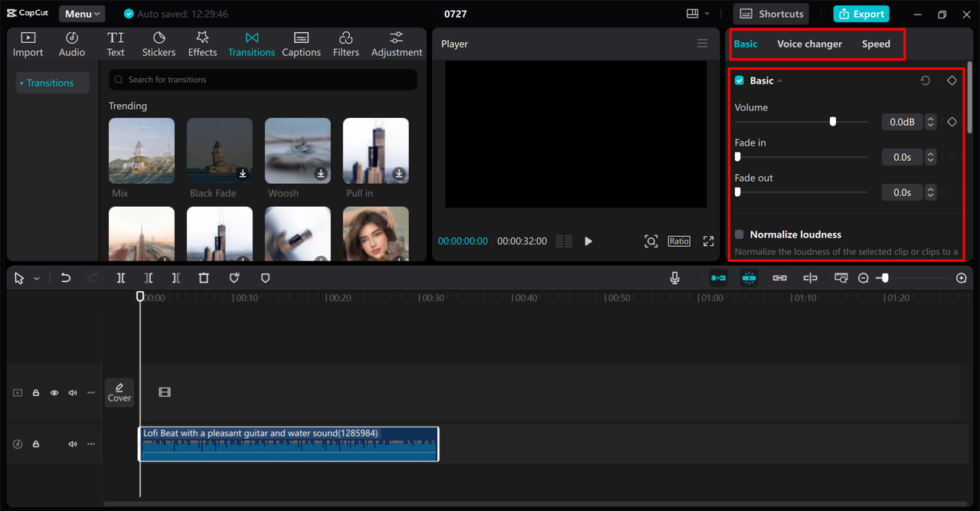Viewport: 980px width, 511px height.
Task: Collapse the Basic section arrow
Action: (779, 80)
